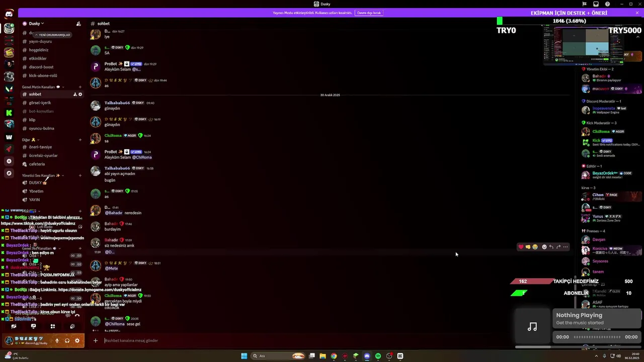Click the Windows Start button on taskbar
Viewport: 644px width, 362px height.
(244, 356)
